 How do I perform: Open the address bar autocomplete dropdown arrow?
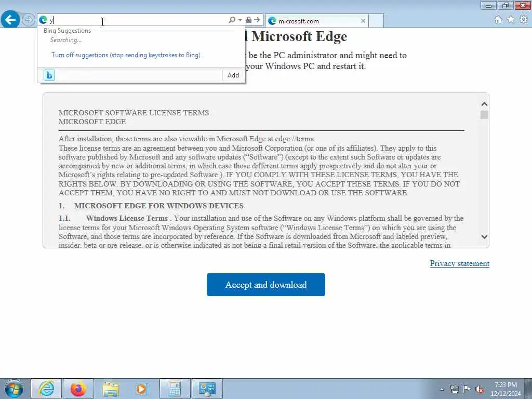(240, 20)
